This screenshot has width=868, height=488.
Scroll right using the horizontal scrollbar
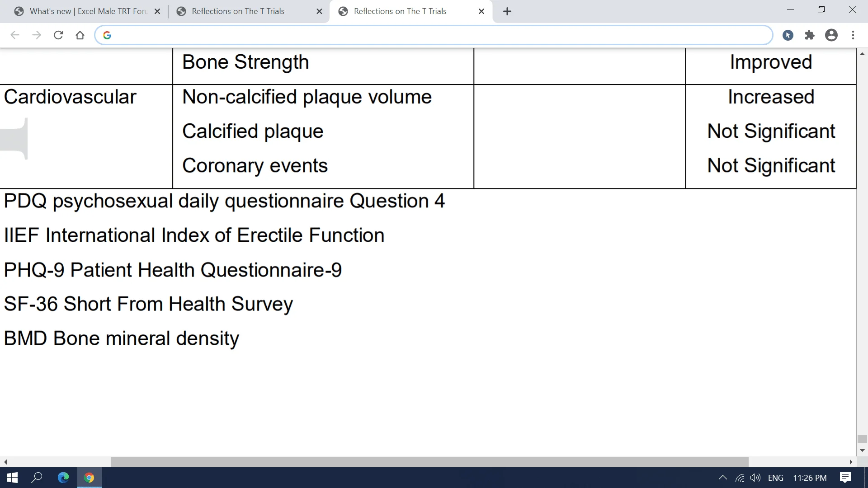[852, 462]
